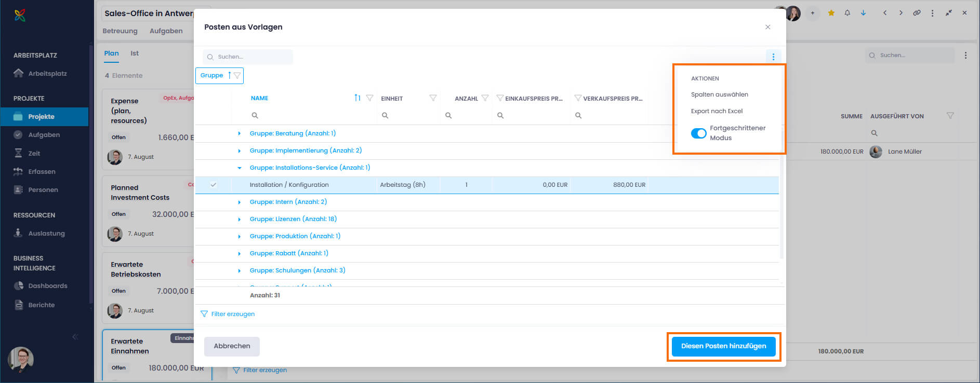Click the yellow star favorite icon
This screenshot has width=980, height=383.
pos(831,13)
